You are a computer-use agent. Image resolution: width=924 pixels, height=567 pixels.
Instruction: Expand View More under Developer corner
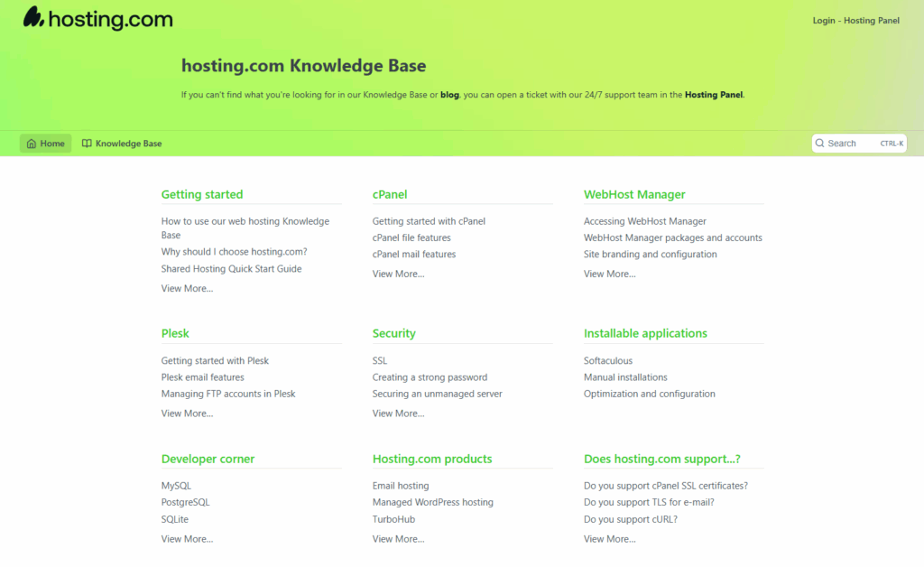tap(187, 539)
